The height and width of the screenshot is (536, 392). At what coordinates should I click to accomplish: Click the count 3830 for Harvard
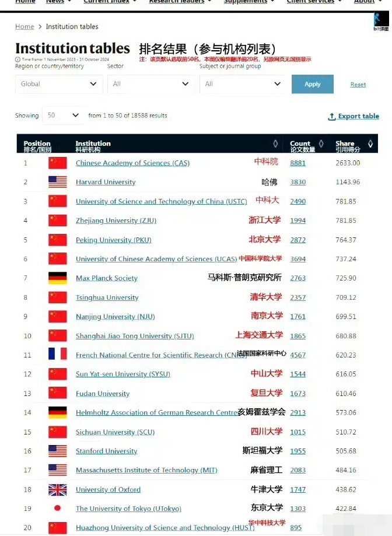tap(297, 182)
